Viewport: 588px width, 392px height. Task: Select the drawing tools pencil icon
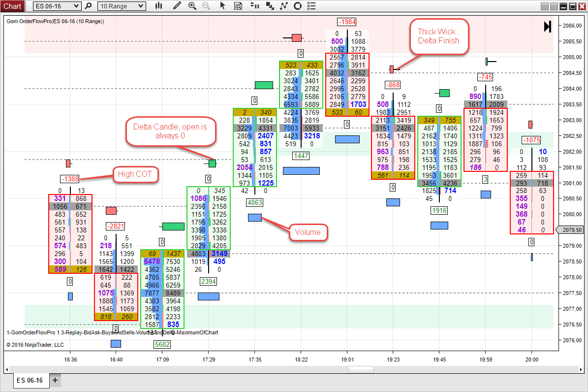pyautogui.click(x=177, y=6)
